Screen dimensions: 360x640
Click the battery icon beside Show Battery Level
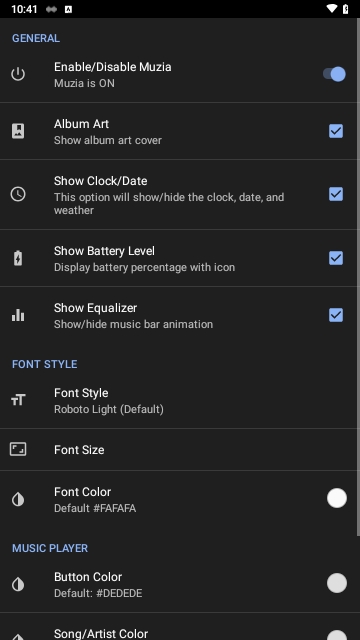tap(18, 258)
